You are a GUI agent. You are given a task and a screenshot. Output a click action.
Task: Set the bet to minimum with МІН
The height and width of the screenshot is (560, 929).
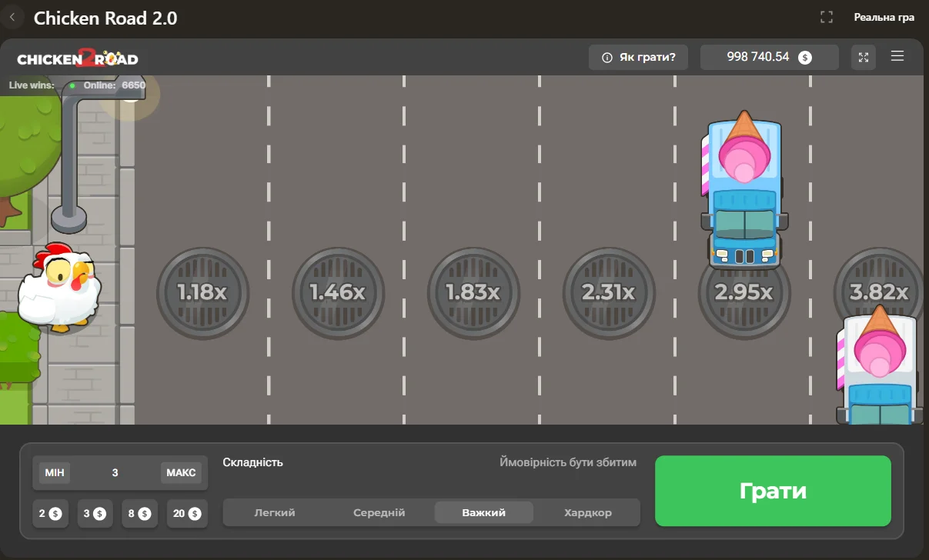(55, 472)
